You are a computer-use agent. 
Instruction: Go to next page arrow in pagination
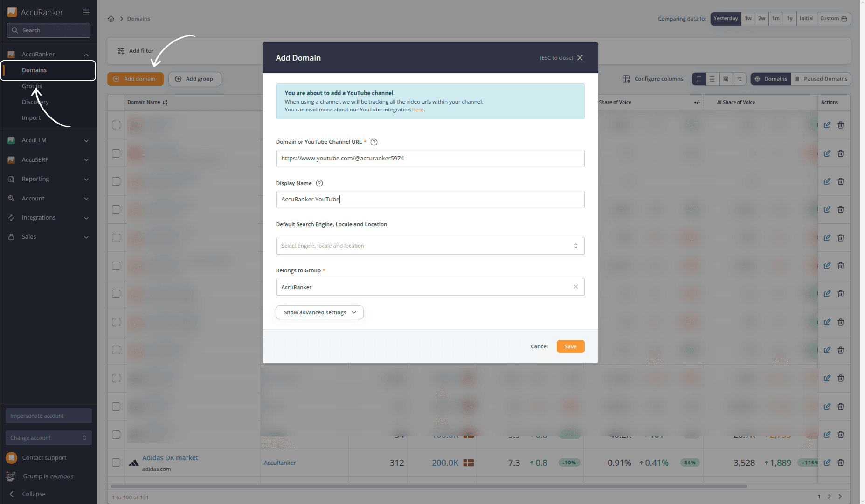click(840, 497)
